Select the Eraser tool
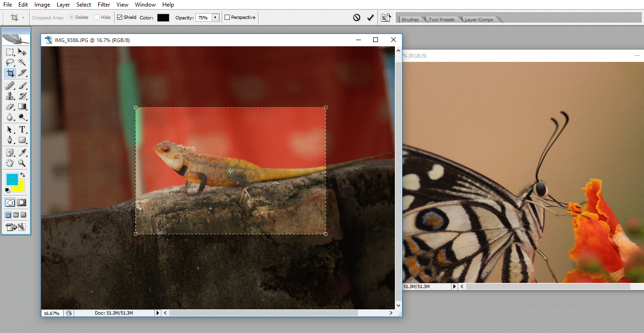This screenshot has width=644, height=333. [9, 106]
